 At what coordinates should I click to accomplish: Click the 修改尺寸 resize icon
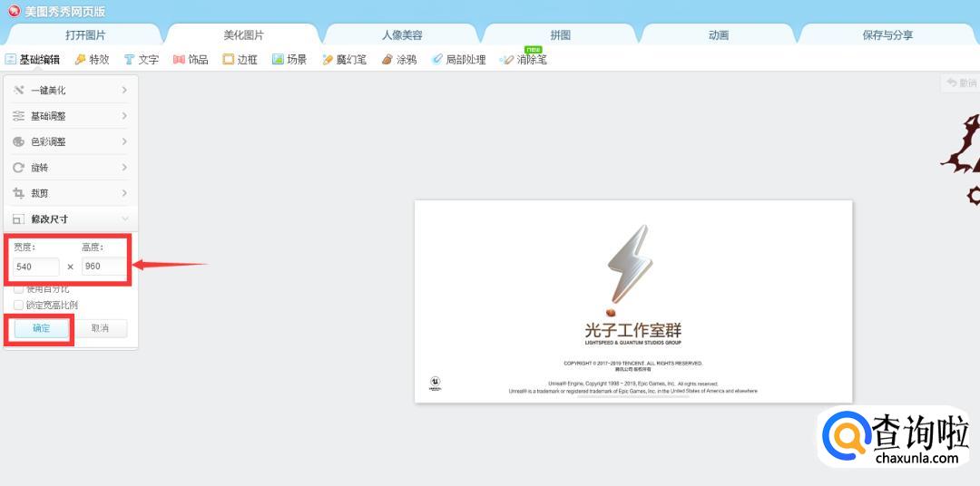point(19,219)
